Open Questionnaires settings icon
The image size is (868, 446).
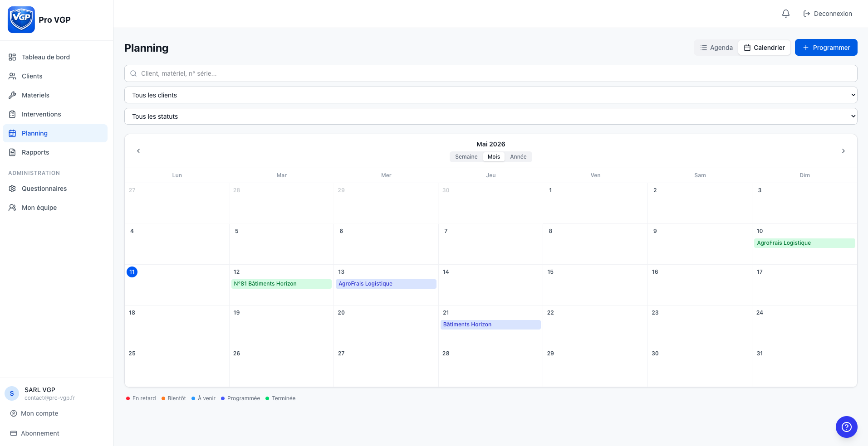point(12,189)
